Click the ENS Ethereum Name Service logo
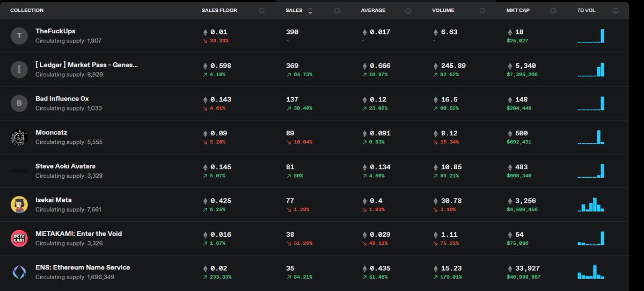Viewport: 644px width, 291px height. coord(19,272)
